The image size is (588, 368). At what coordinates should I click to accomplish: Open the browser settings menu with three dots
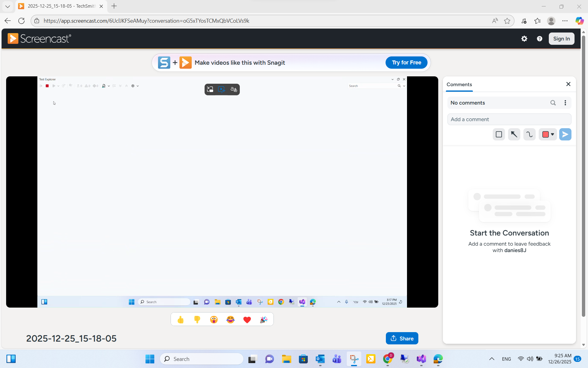pyautogui.click(x=565, y=21)
